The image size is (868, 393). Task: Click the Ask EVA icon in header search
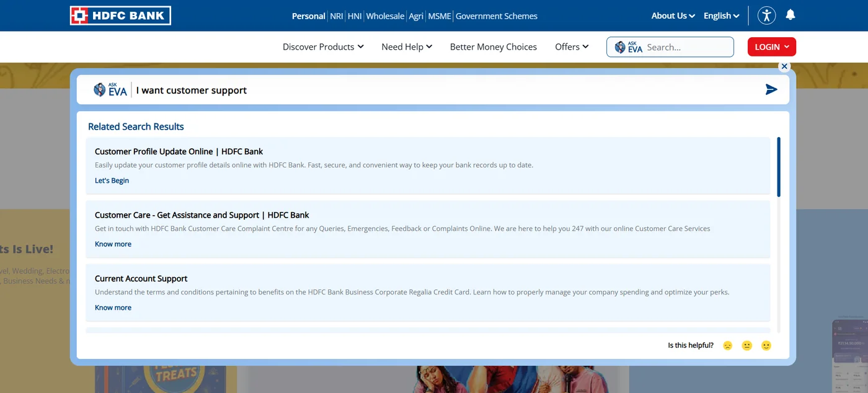(628, 47)
